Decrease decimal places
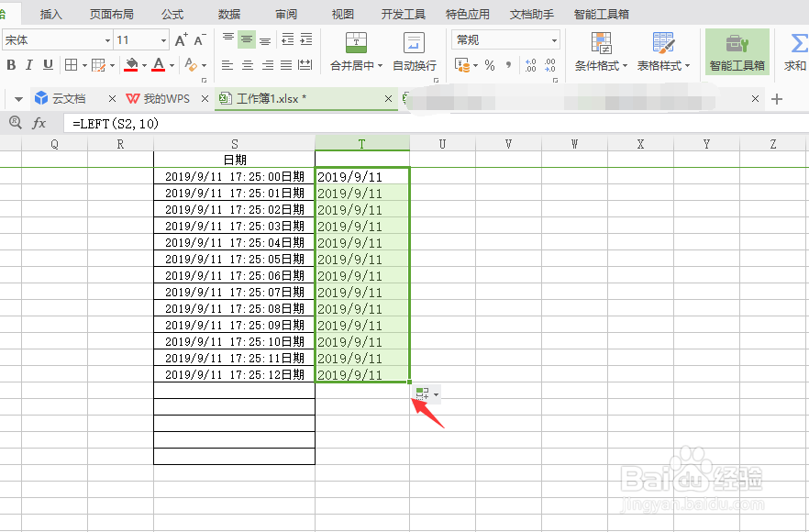This screenshot has width=809, height=532. click(x=550, y=65)
